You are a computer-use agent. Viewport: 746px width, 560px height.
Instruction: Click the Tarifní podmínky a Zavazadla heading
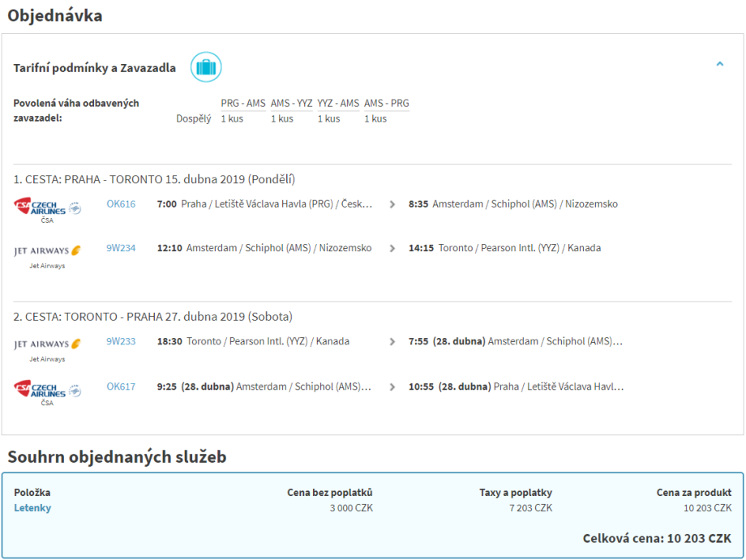point(94,68)
